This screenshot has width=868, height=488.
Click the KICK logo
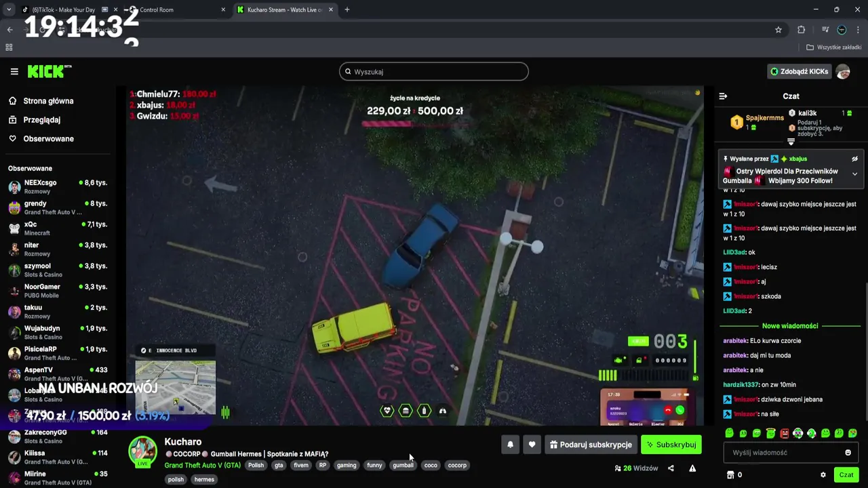click(49, 71)
